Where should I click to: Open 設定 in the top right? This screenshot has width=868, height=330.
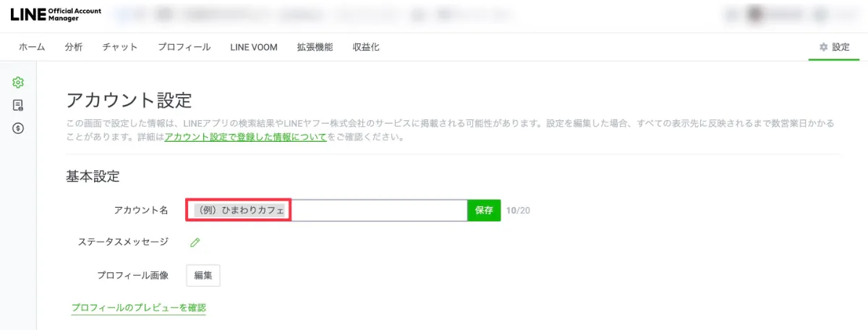pos(834,47)
